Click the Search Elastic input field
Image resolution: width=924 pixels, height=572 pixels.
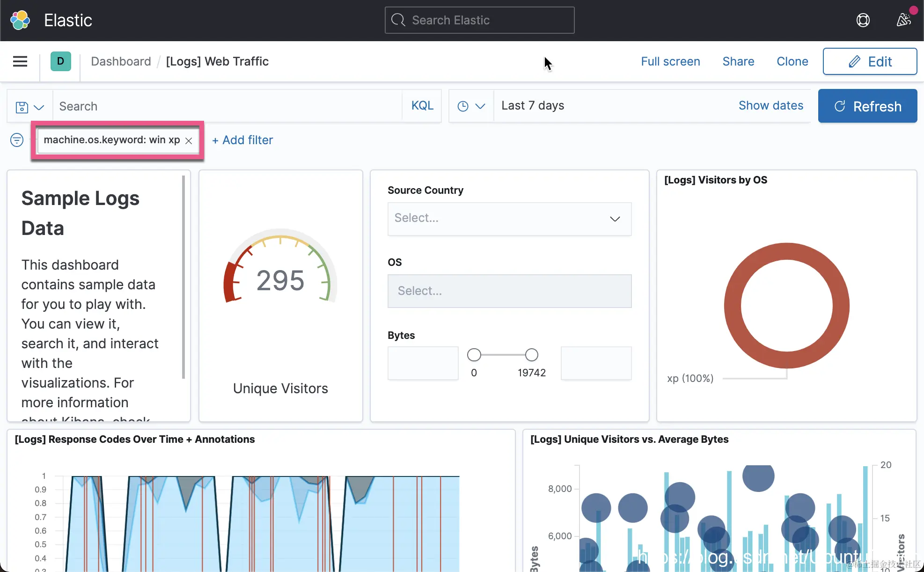479,20
